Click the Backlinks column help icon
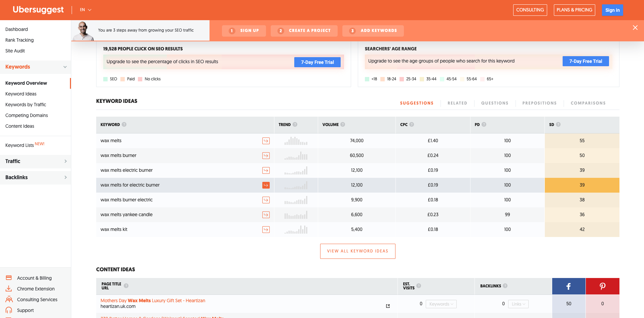The image size is (644, 318). [505, 286]
